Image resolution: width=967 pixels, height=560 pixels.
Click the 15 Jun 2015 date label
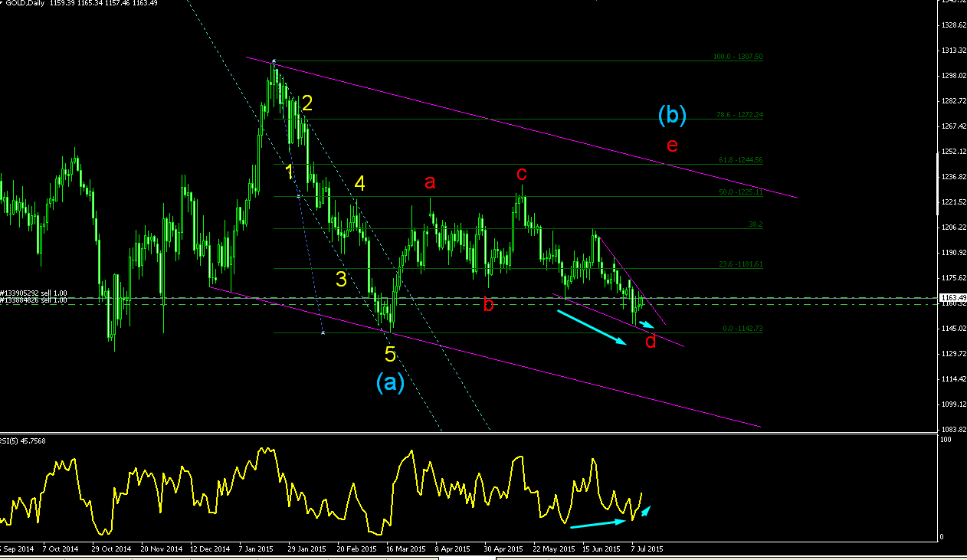tap(602, 549)
